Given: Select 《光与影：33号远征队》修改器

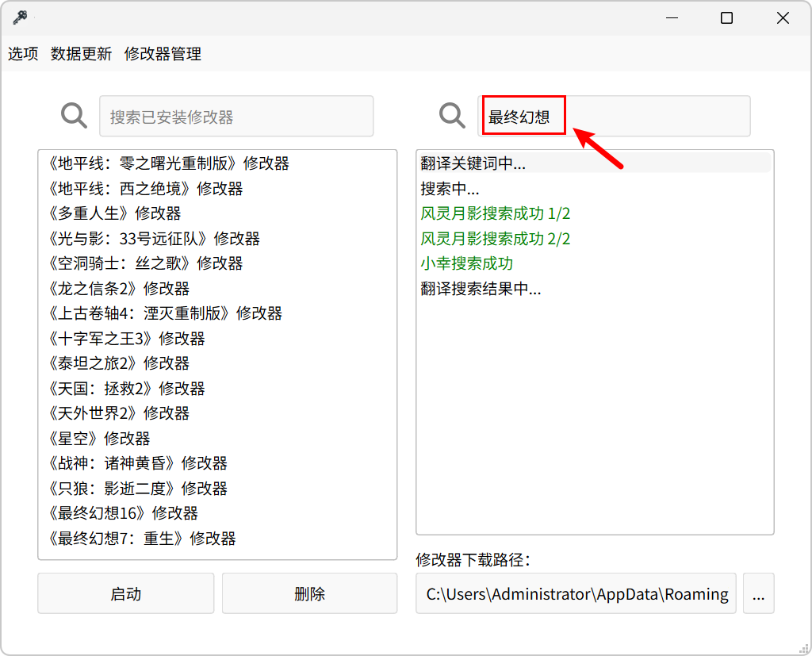Looking at the screenshot, I should 217,239.
